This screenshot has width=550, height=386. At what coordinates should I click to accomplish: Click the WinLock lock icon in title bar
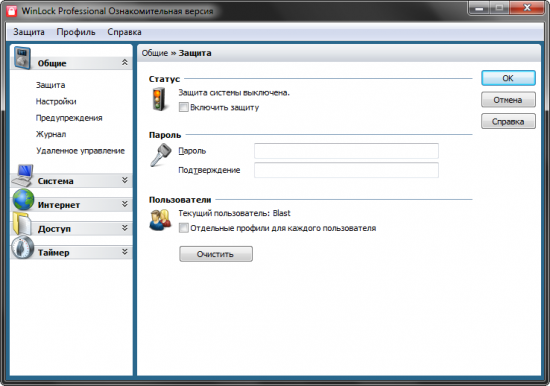pyautogui.click(x=11, y=10)
